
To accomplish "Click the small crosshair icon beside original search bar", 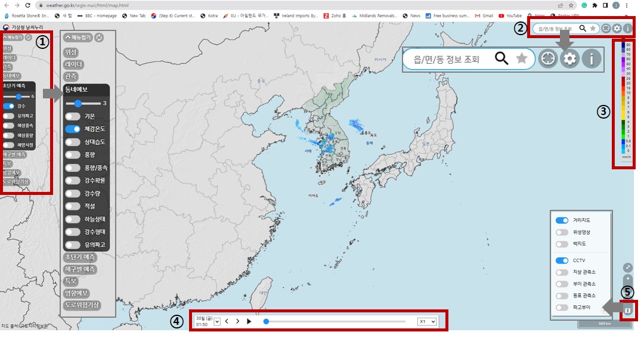I will pyautogui.click(x=606, y=29).
